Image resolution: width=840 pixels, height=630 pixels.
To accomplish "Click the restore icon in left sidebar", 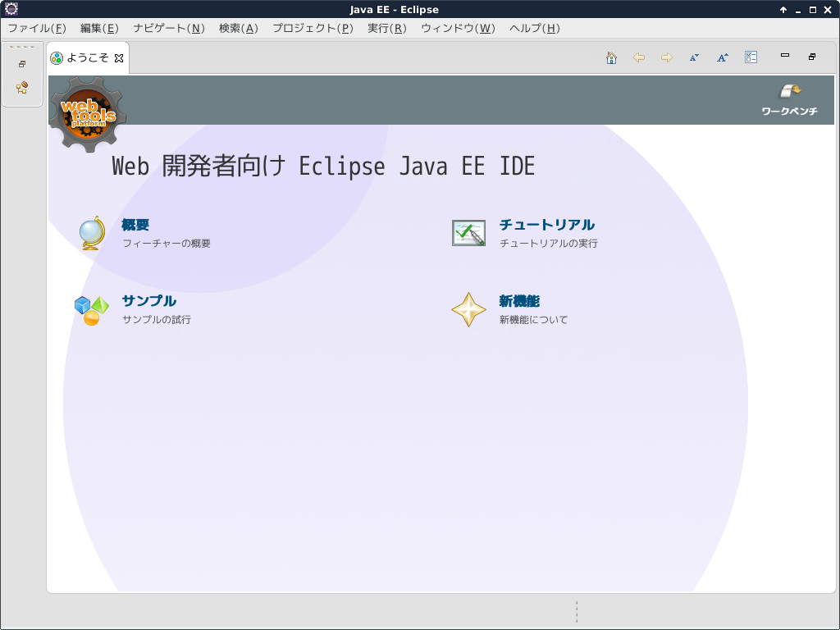I will tap(22, 64).
